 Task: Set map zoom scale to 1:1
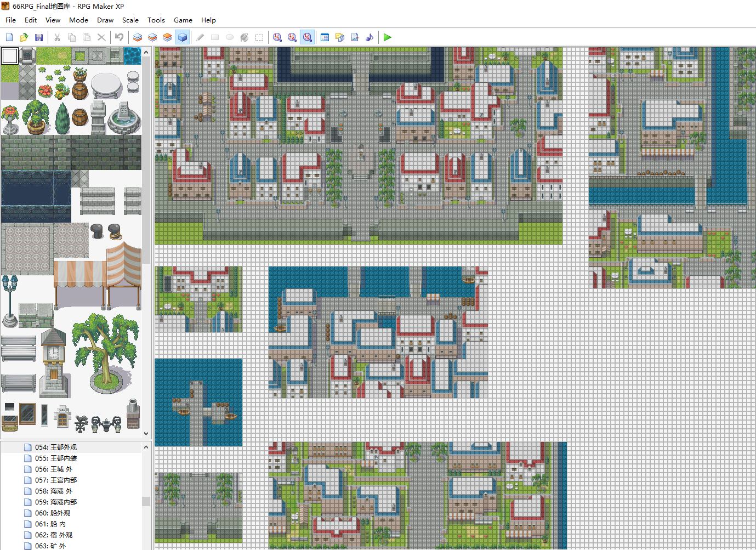pyautogui.click(x=277, y=37)
